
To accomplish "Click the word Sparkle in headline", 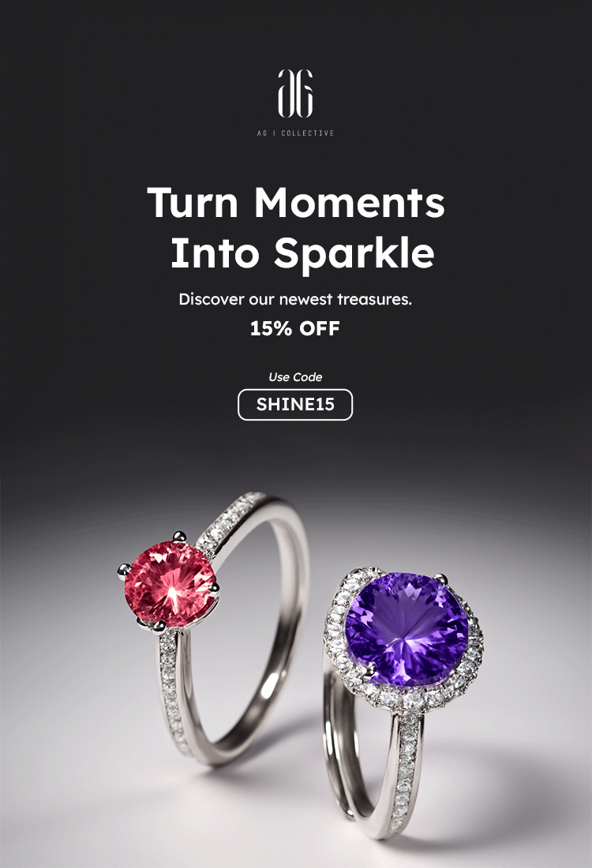I will click(354, 253).
